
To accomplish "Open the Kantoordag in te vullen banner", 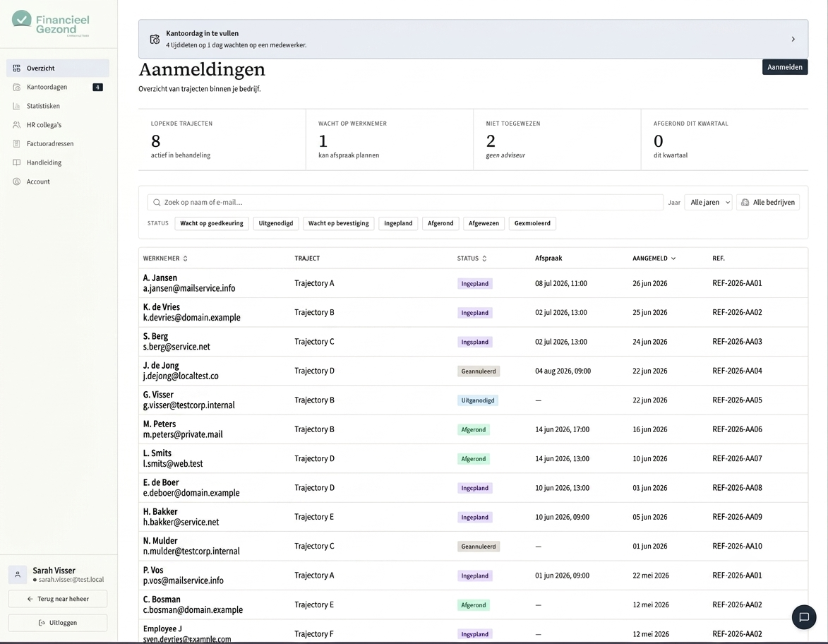I will pyautogui.click(x=473, y=39).
